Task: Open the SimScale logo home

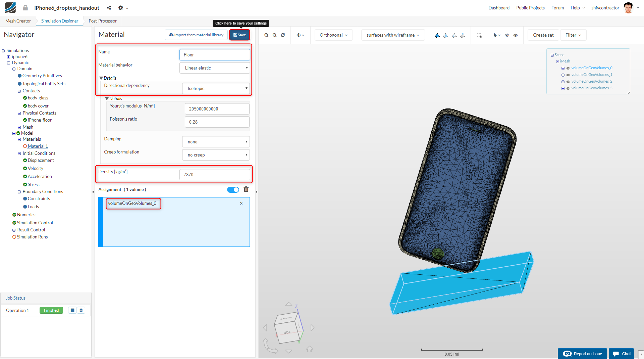Action: [10, 8]
